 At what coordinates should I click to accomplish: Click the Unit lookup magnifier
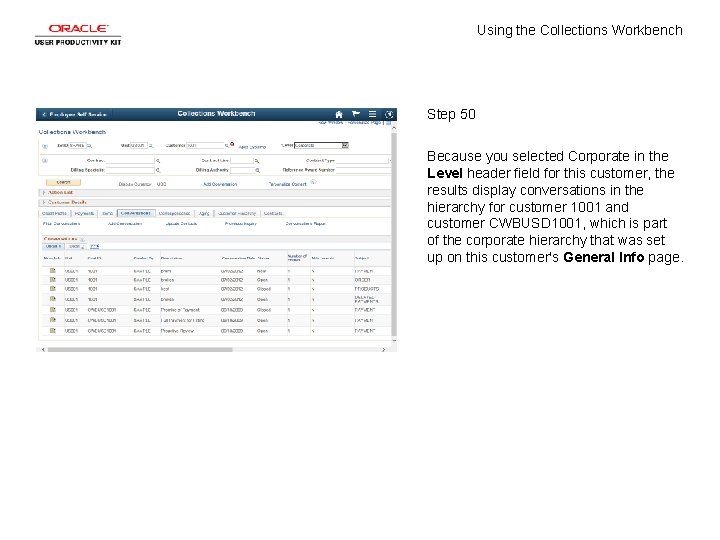click(x=151, y=146)
